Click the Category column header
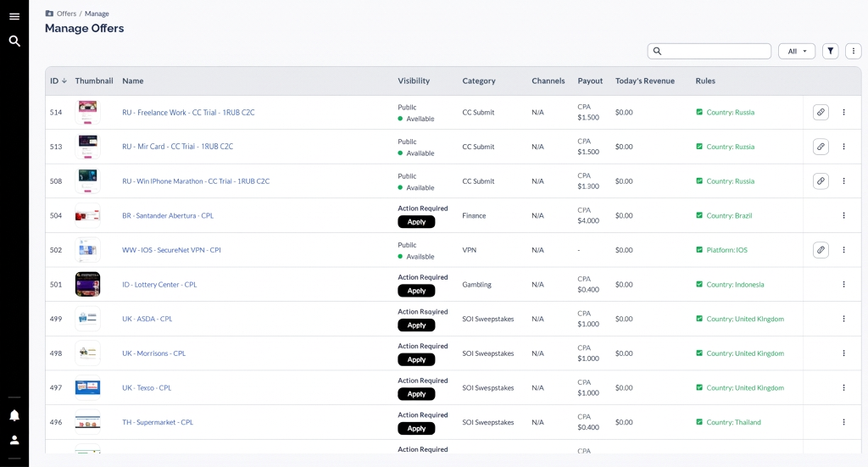868x467 pixels. click(x=479, y=81)
